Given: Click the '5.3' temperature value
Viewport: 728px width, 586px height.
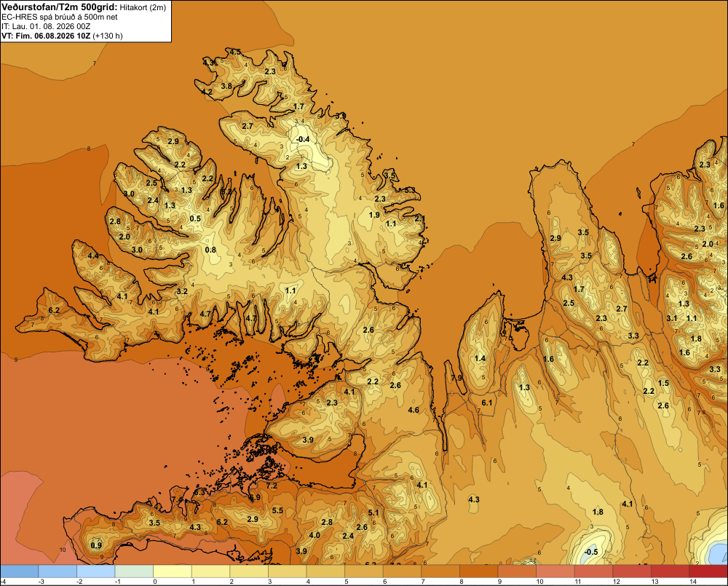Looking at the screenshot, I should pyautogui.click(x=409, y=190).
